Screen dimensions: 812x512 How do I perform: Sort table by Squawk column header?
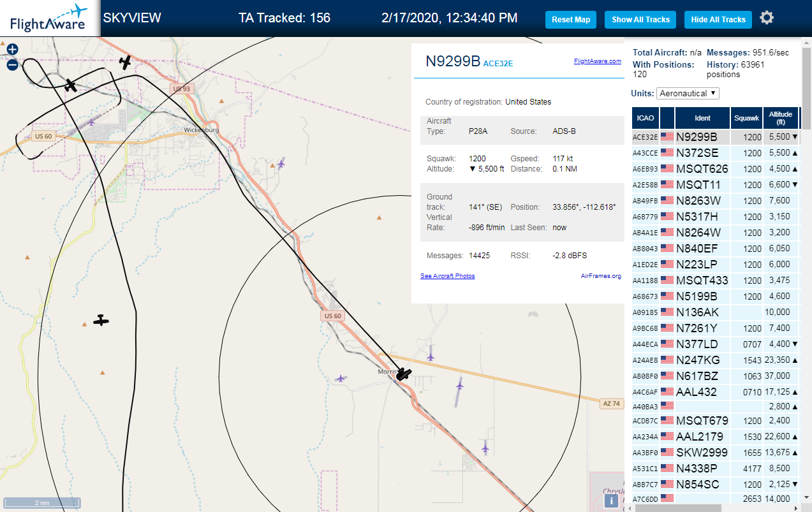(x=746, y=118)
